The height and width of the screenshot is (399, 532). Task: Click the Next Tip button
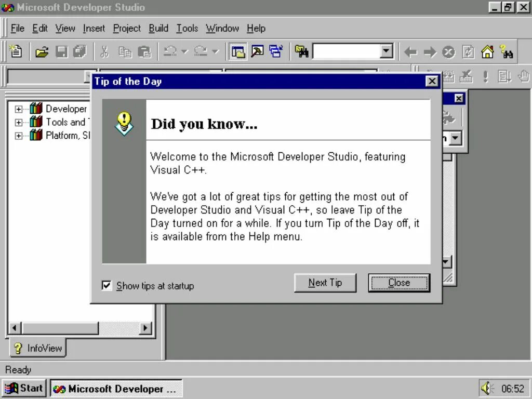pos(325,283)
